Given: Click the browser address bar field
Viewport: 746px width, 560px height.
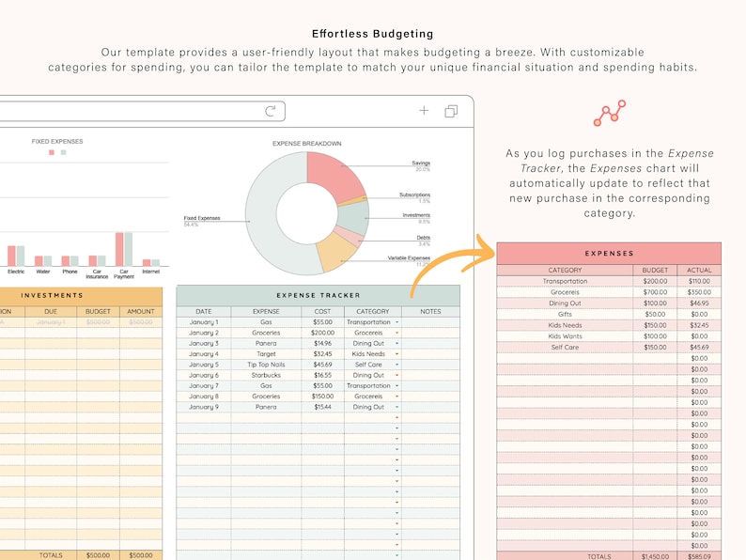Looking at the screenshot, I should click(142, 111).
